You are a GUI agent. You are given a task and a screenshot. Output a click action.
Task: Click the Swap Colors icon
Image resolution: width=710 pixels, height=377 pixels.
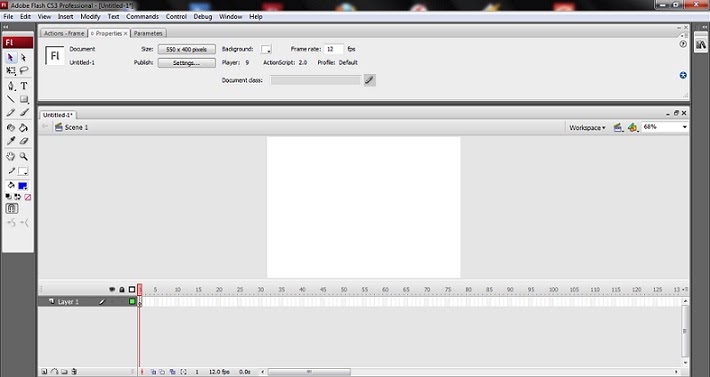[x=18, y=197]
